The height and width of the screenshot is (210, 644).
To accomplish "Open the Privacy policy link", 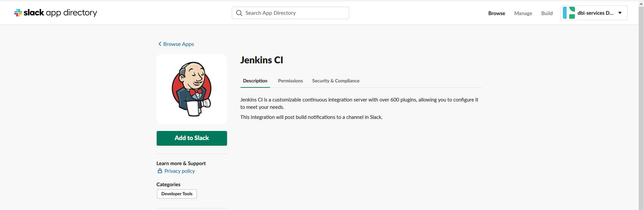I will 180,171.
